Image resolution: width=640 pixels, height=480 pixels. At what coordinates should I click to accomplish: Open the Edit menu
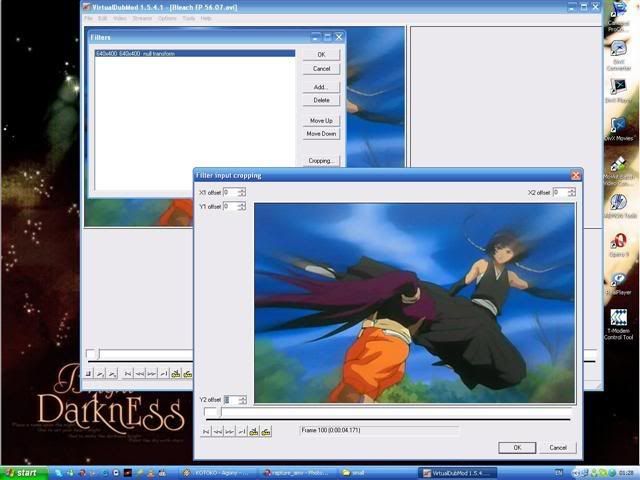coord(102,18)
